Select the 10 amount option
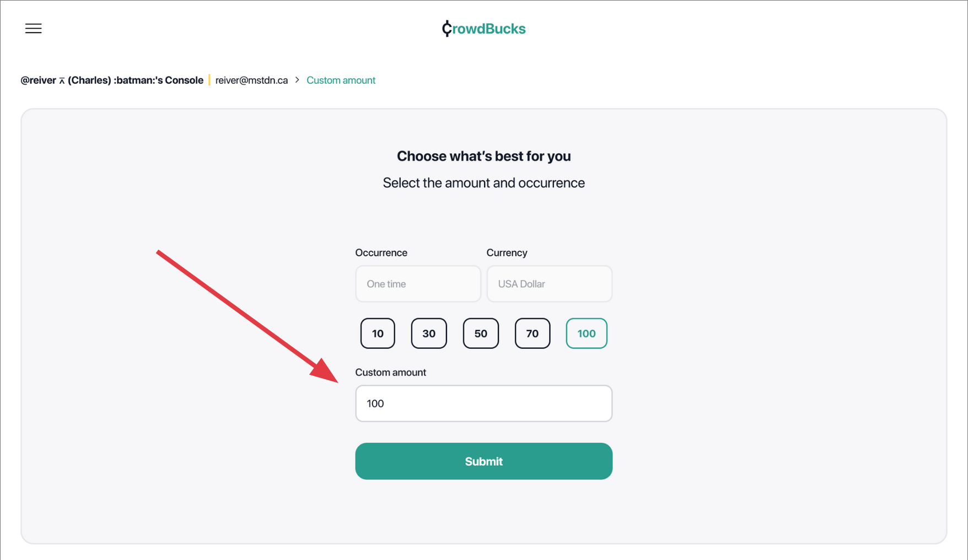This screenshot has height=560, width=968. (378, 333)
